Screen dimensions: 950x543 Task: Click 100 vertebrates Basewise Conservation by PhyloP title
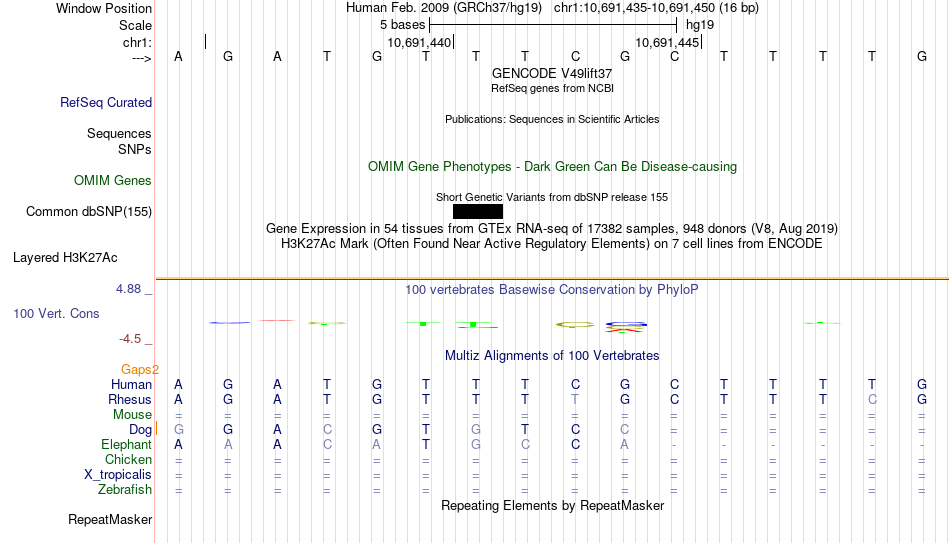tap(552, 290)
